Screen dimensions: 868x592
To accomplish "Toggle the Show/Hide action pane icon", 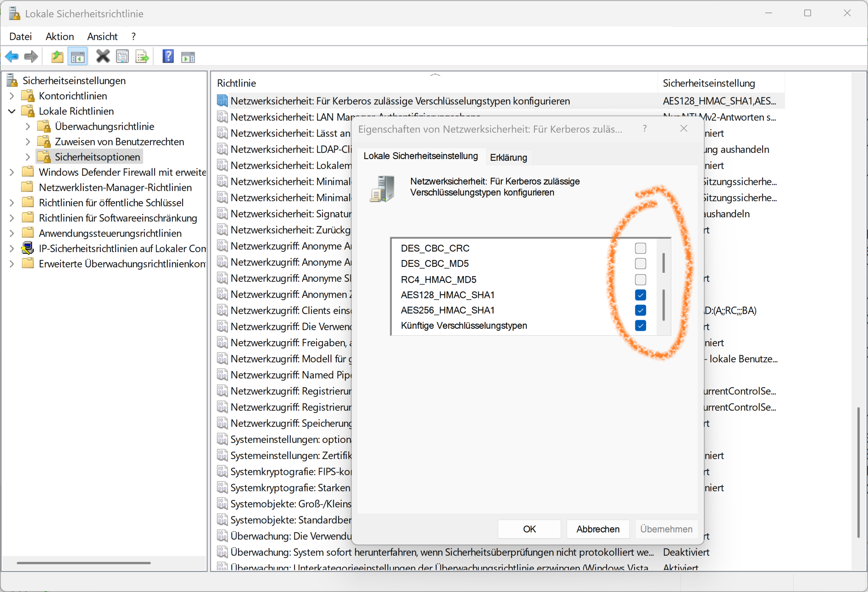I will click(188, 57).
